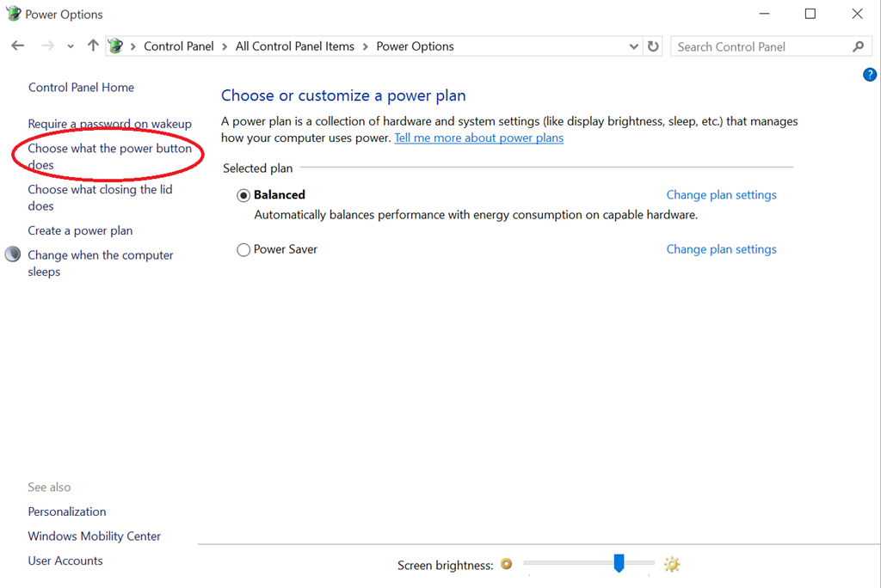The width and height of the screenshot is (881, 588).
Task: Select the Power Saver plan
Action: coord(243,249)
